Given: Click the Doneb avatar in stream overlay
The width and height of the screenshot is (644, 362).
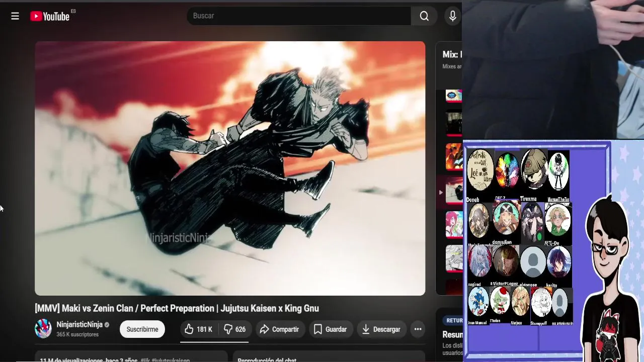Looking at the screenshot, I should pyautogui.click(x=480, y=169).
